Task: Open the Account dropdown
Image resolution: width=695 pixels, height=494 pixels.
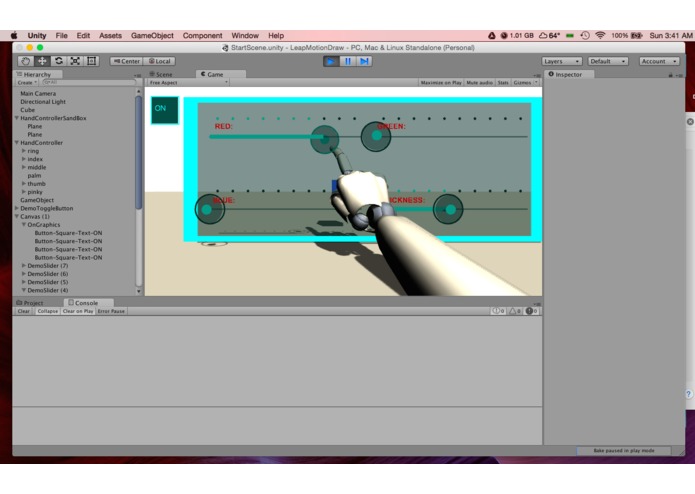Action: pyautogui.click(x=659, y=61)
